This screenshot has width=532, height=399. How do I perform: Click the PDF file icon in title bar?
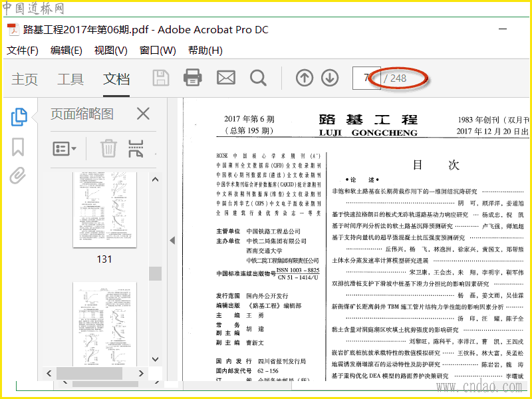(13, 30)
